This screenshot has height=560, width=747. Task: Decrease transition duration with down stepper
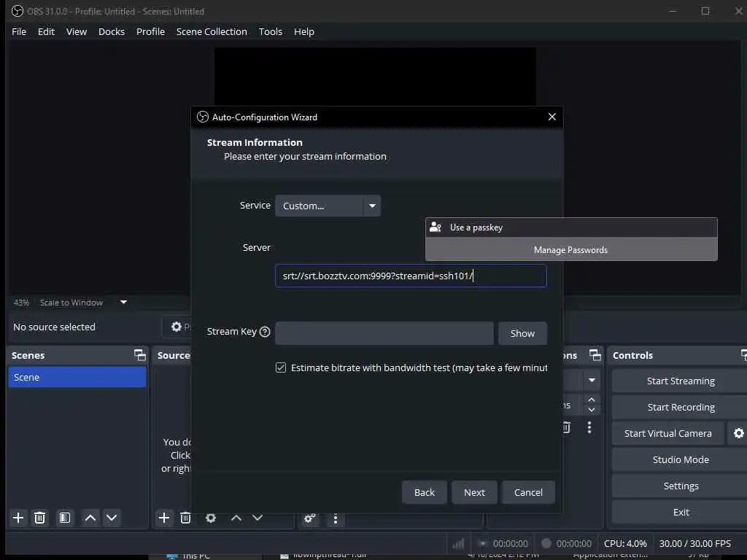pos(592,410)
